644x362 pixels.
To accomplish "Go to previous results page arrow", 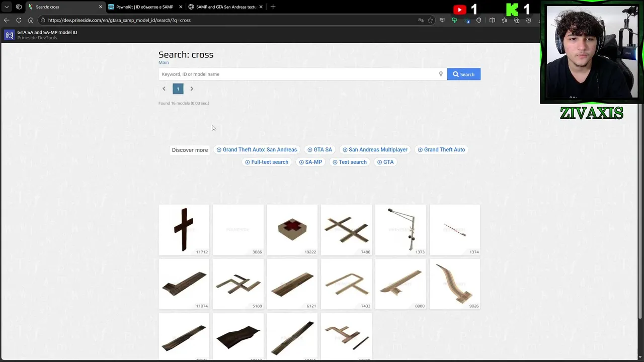I will tap(164, 88).
